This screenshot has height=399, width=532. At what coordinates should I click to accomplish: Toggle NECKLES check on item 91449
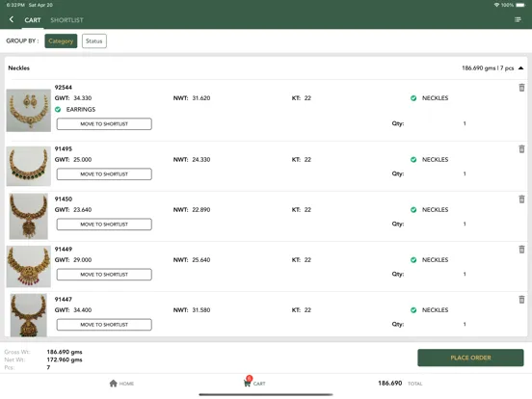coord(413,260)
